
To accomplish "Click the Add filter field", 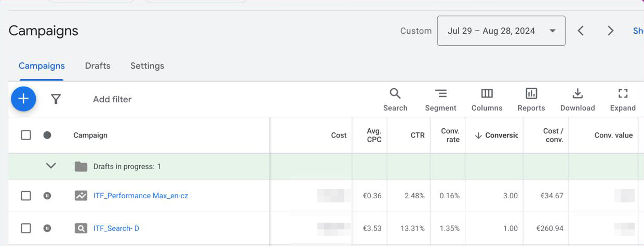I will (112, 99).
